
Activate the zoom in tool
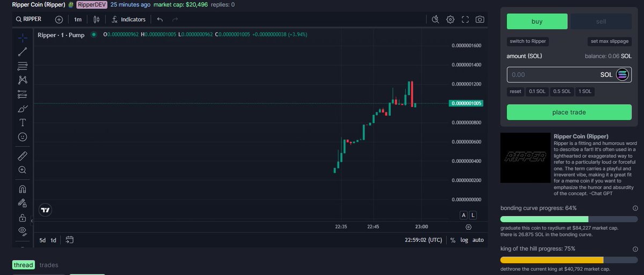23,170
